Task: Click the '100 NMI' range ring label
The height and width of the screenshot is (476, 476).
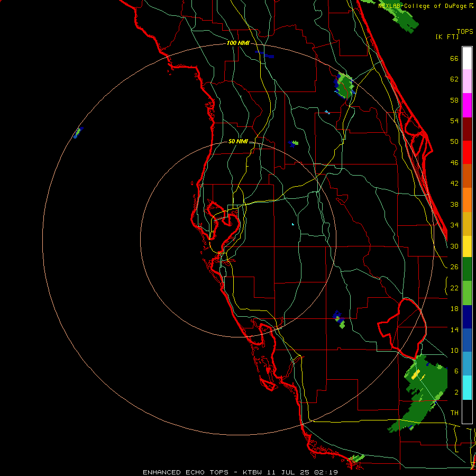Action: [238, 43]
